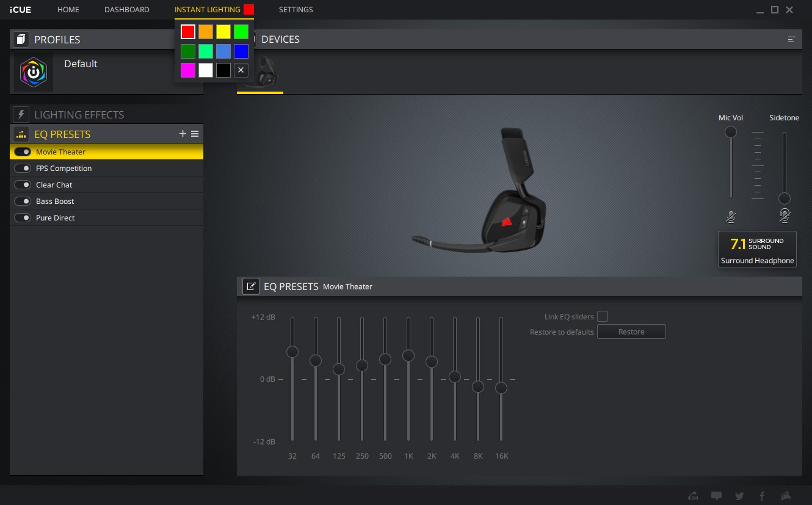Pick the white lighting swatch

pos(206,70)
